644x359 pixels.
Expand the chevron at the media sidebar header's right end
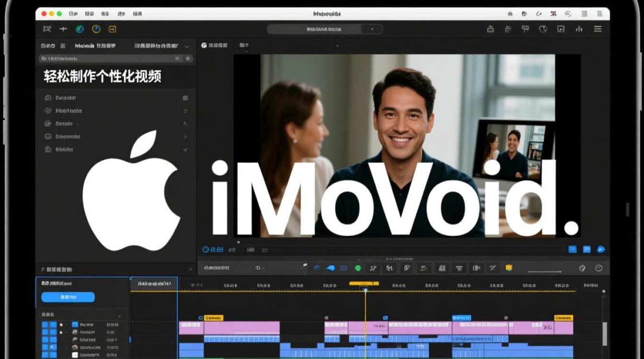pyautogui.click(x=187, y=46)
